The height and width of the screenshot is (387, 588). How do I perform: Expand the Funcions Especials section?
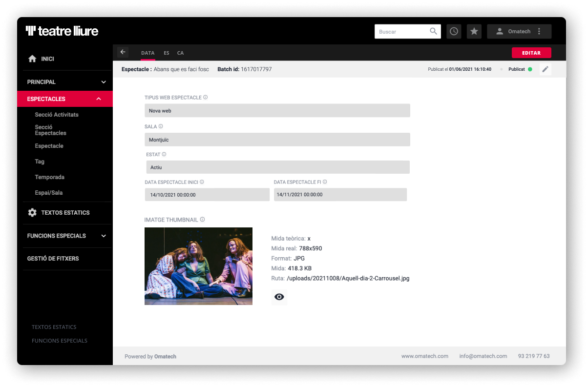(104, 236)
